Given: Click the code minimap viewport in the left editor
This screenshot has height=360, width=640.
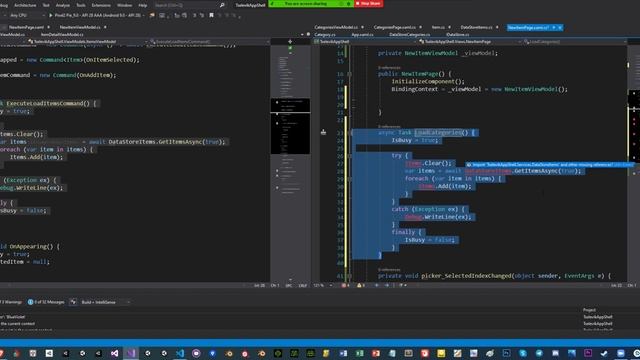Looking at the screenshot, I should click(290, 126).
